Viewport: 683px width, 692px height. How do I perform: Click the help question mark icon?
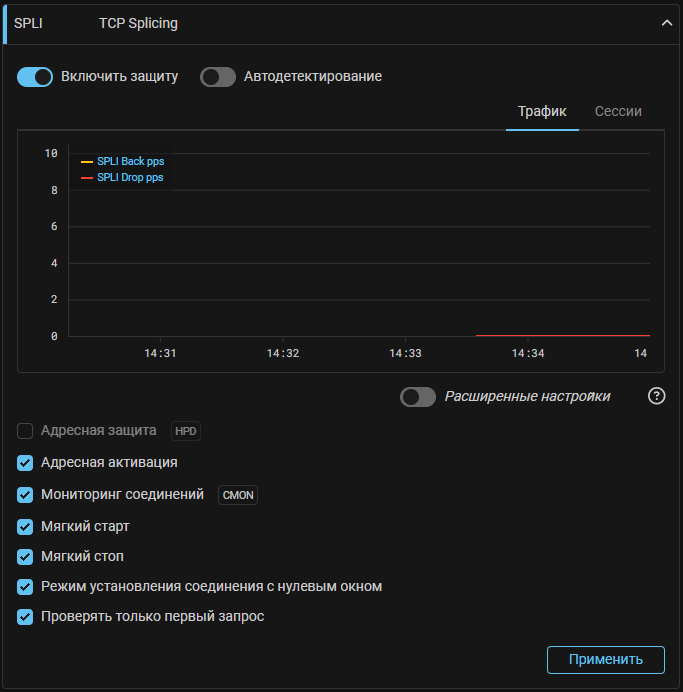656,396
